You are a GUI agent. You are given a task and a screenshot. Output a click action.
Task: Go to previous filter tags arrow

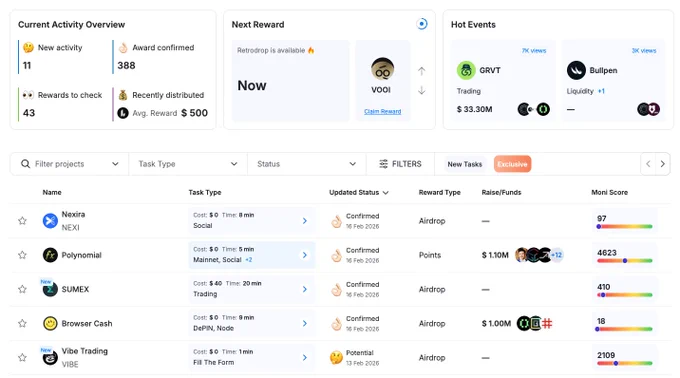tap(648, 164)
